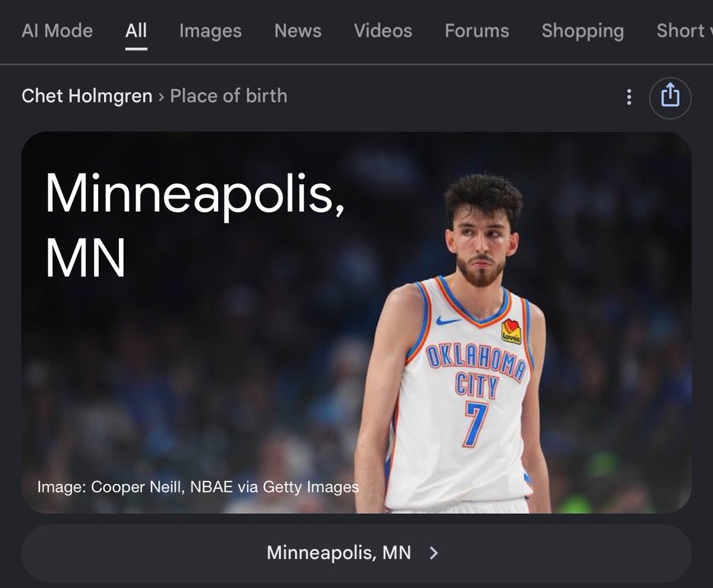713x588 pixels.
Task: Click the Place of birth breadcrumb text
Action: (229, 96)
